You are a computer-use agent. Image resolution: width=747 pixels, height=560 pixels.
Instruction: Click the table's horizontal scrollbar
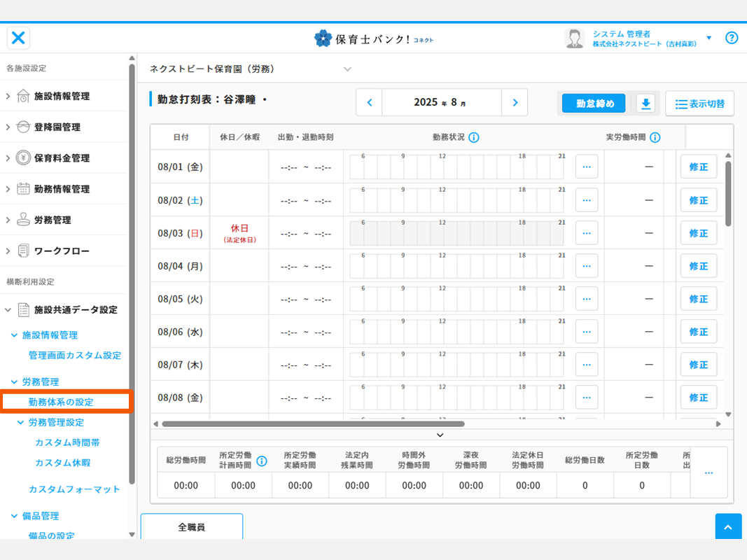click(313, 424)
